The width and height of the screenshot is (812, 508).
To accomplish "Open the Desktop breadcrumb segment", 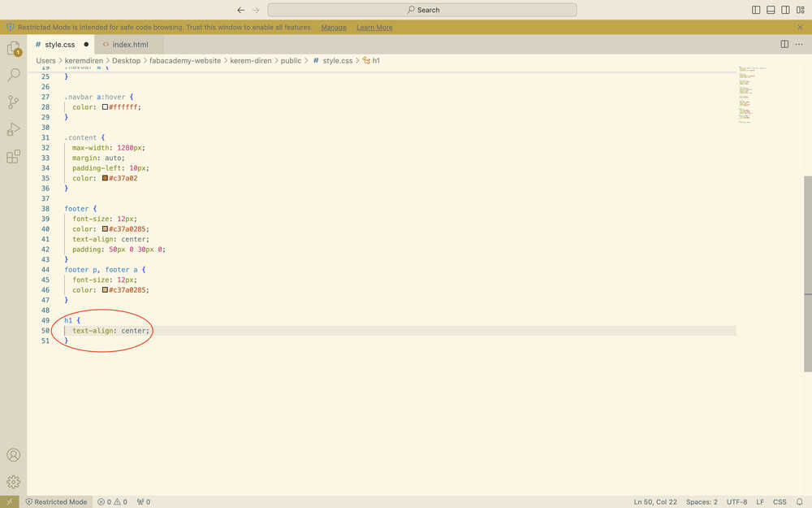I will (127, 61).
